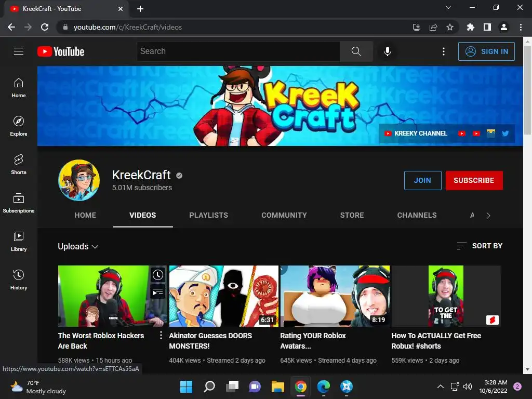Select the VIDEOS channel tab
532x399 pixels.
tap(143, 215)
